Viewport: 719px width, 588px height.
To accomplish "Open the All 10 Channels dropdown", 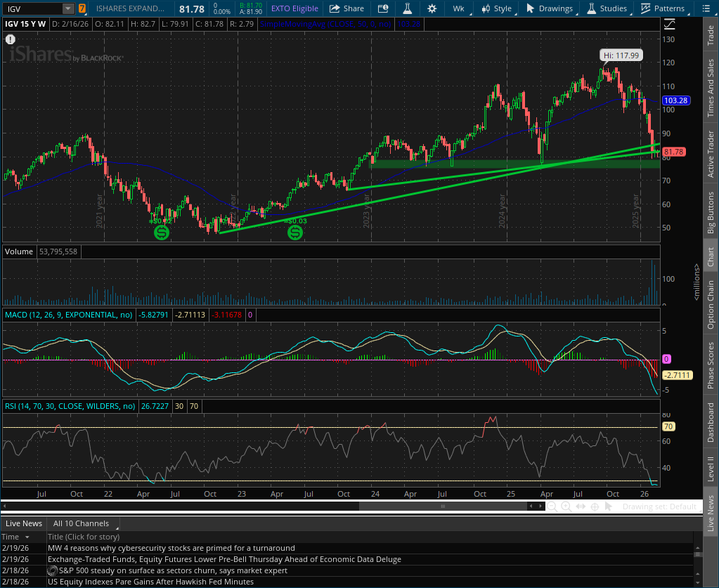I will coord(84,523).
